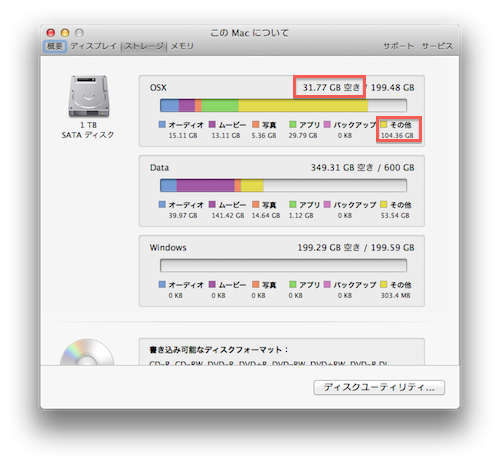500x465 pixels.
Task: Launch ディスクユーティリティ button
Action: 379,387
